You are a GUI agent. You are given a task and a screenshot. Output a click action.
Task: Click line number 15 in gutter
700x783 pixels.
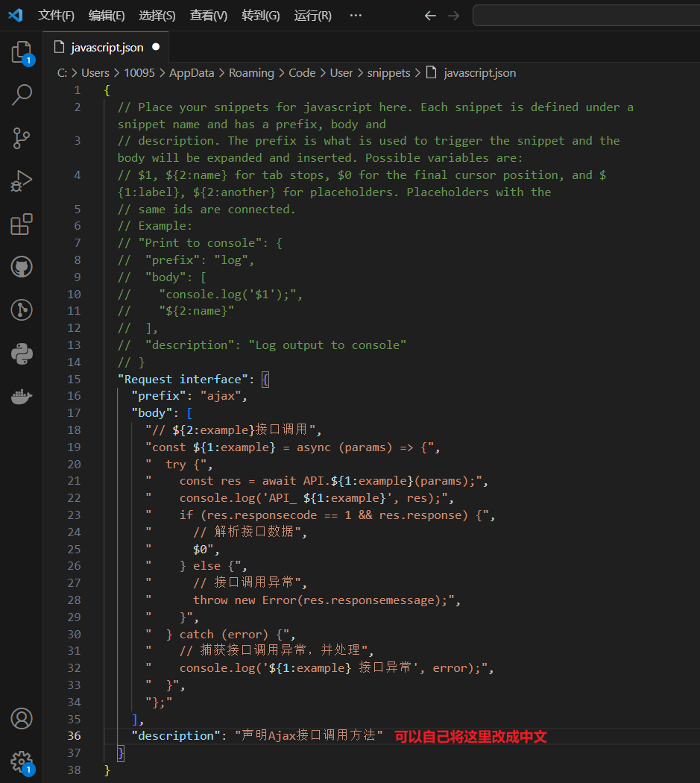pyautogui.click(x=74, y=379)
